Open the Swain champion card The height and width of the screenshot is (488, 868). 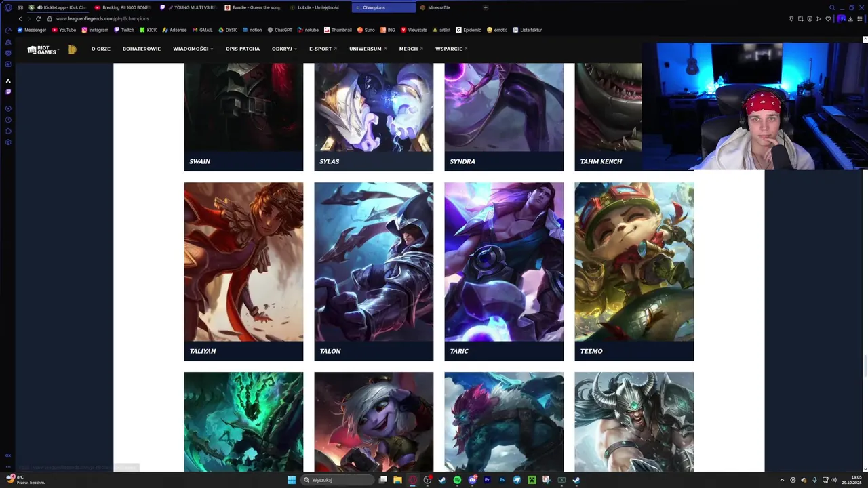pyautogui.click(x=243, y=117)
